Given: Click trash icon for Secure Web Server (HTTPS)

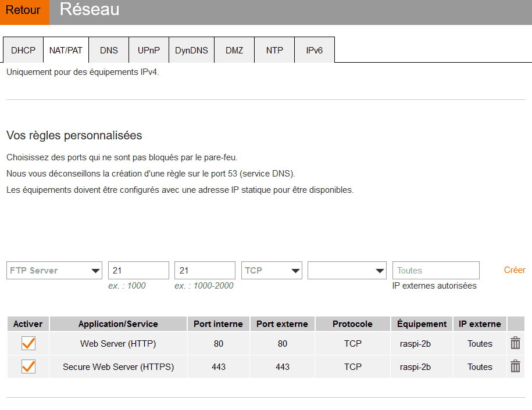Looking at the screenshot, I should [515, 366].
